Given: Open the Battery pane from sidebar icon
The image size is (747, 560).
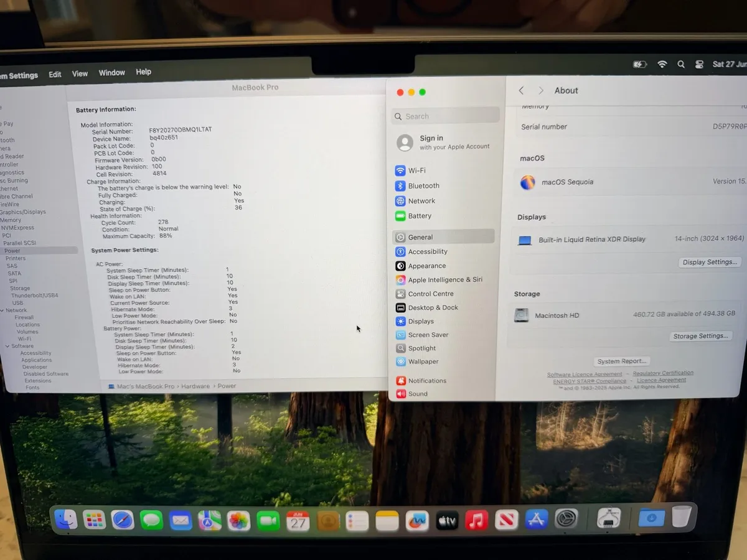Looking at the screenshot, I should click(400, 216).
